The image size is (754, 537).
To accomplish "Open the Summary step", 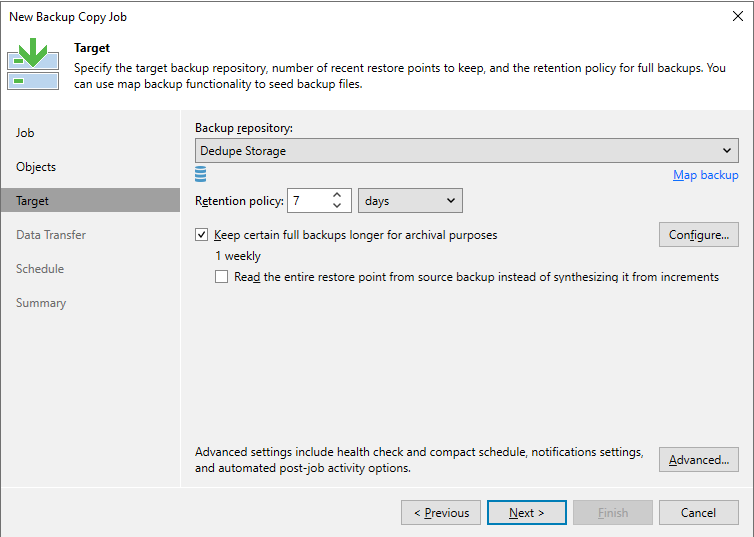I will click(41, 303).
